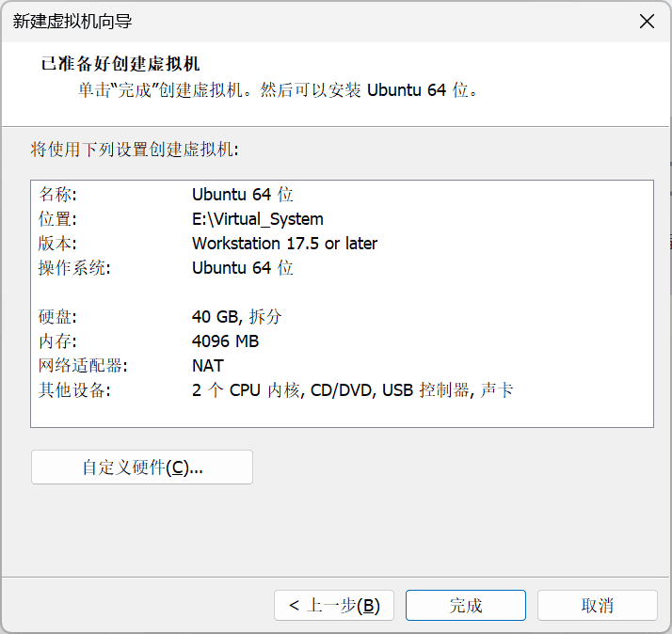Click the 其他设备: label
The height and width of the screenshot is (634, 672).
click(x=74, y=390)
